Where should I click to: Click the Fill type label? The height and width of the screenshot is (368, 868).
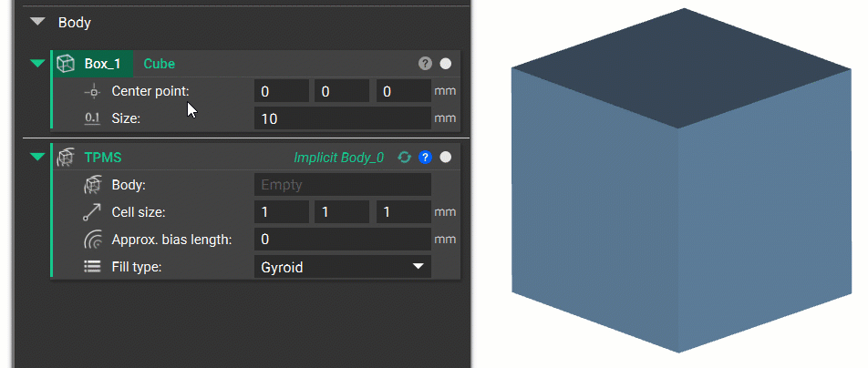click(136, 267)
